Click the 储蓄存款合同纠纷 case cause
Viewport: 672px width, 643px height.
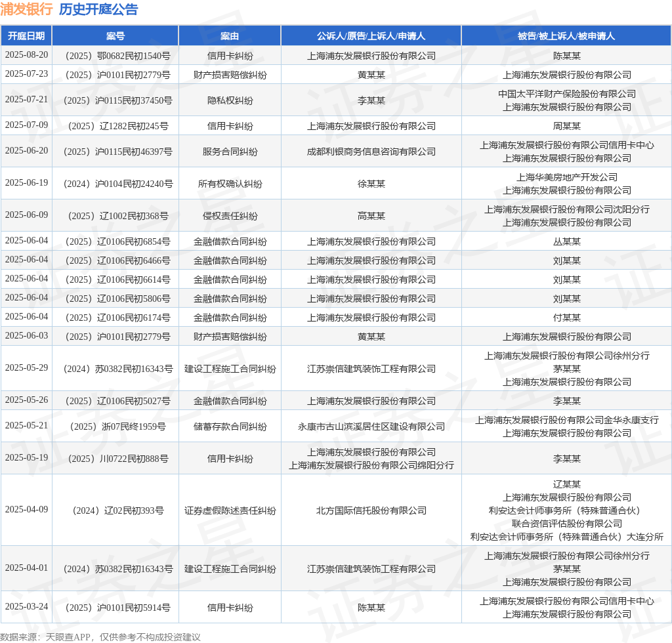(x=230, y=426)
